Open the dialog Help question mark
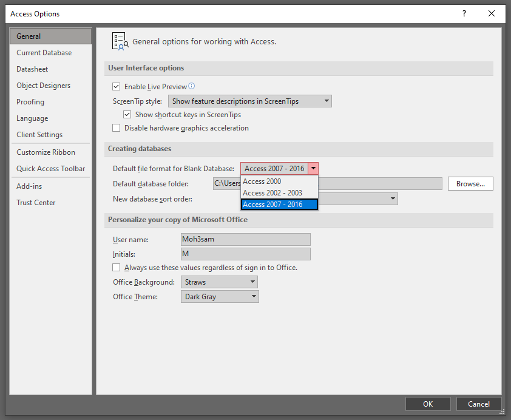The image size is (511, 420). point(464,14)
